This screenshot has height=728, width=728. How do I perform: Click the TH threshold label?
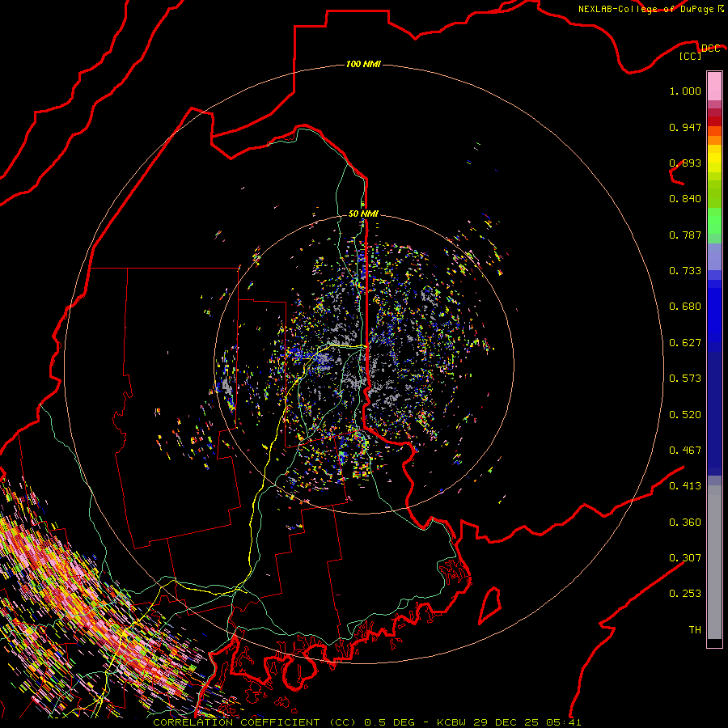(x=695, y=630)
